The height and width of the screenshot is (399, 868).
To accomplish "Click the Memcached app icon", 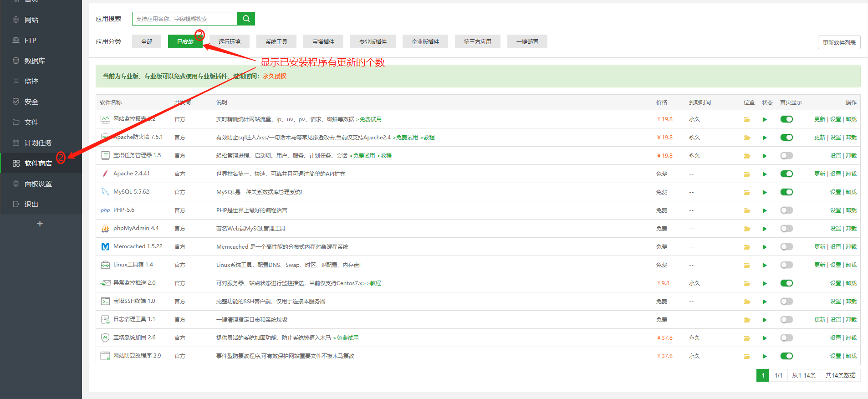I will tap(105, 246).
